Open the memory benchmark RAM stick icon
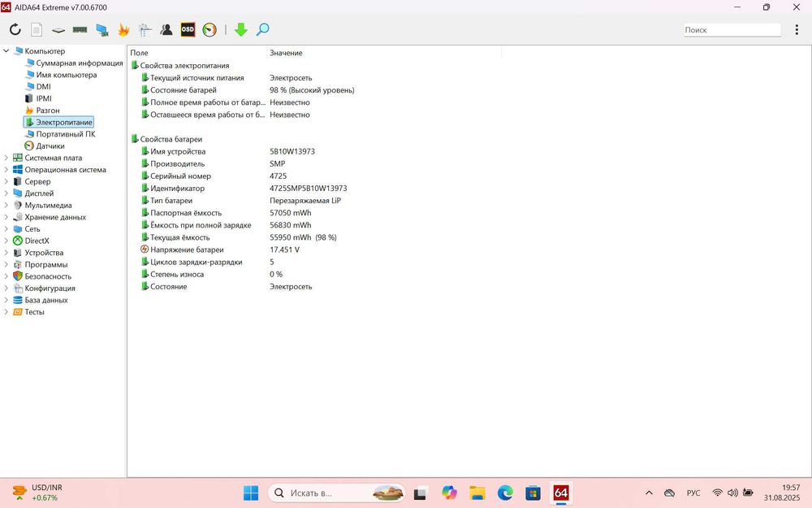812x508 pixels. click(80, 29)
